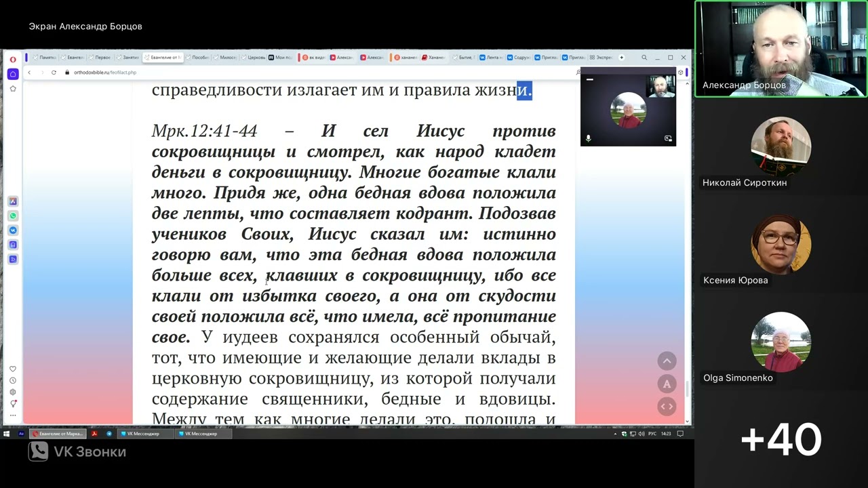The width and height of the screenshot is (868, 488).
Task: Collapse the small call popup dash
Action: [x=589, y=79]
